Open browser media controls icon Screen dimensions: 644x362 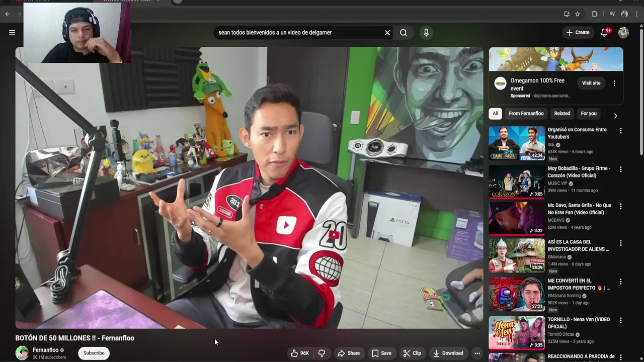pyautogui.click(x=612, y=14)
